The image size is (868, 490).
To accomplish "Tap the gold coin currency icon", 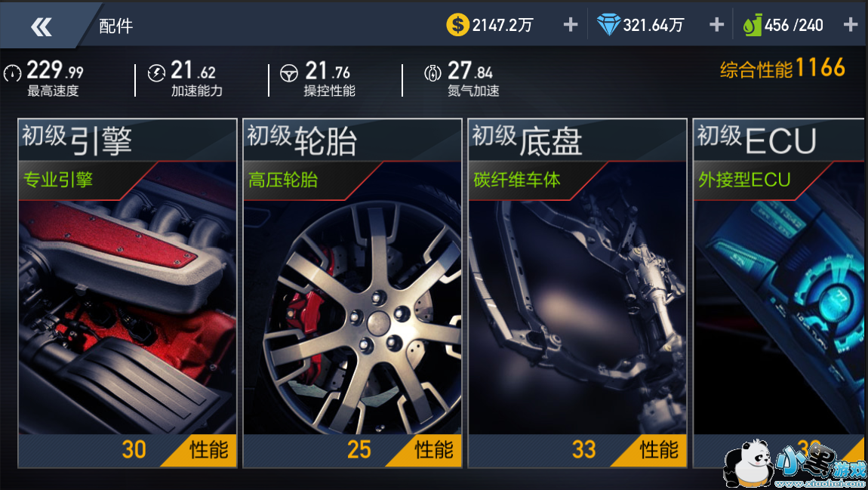I will (x=457, y=25).
